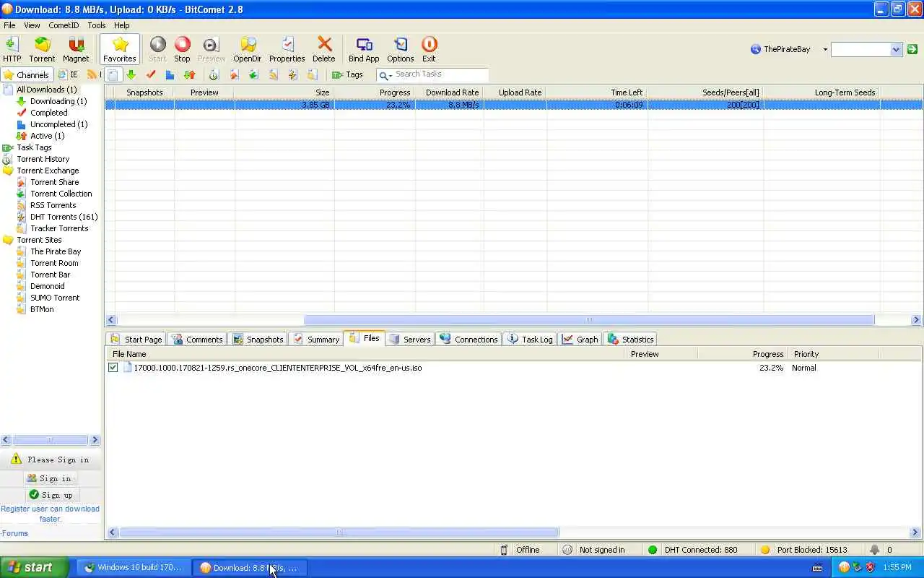Click the Sign in button
Screen dimensions: 924x578
pyautogui.click(x=50, y=478)
